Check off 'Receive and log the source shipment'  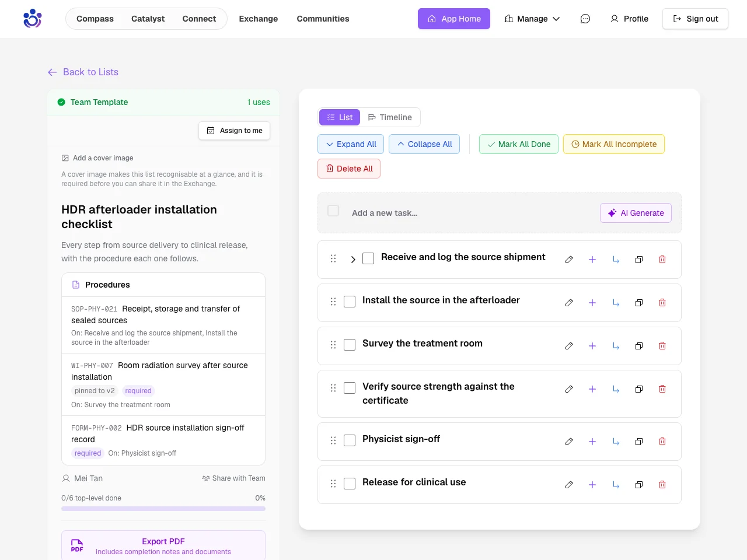pyautogui.click(x=368, y=258)
